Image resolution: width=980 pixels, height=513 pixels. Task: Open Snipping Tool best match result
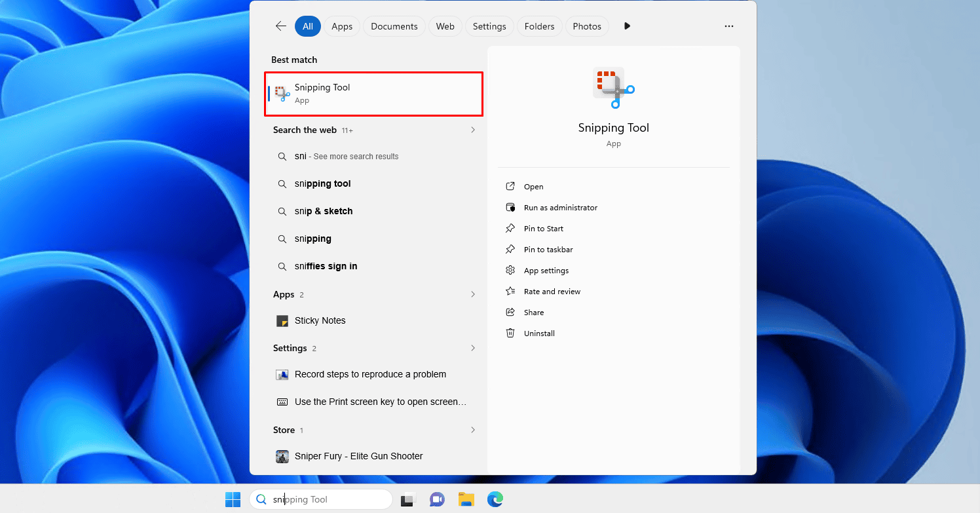point(373,94)
